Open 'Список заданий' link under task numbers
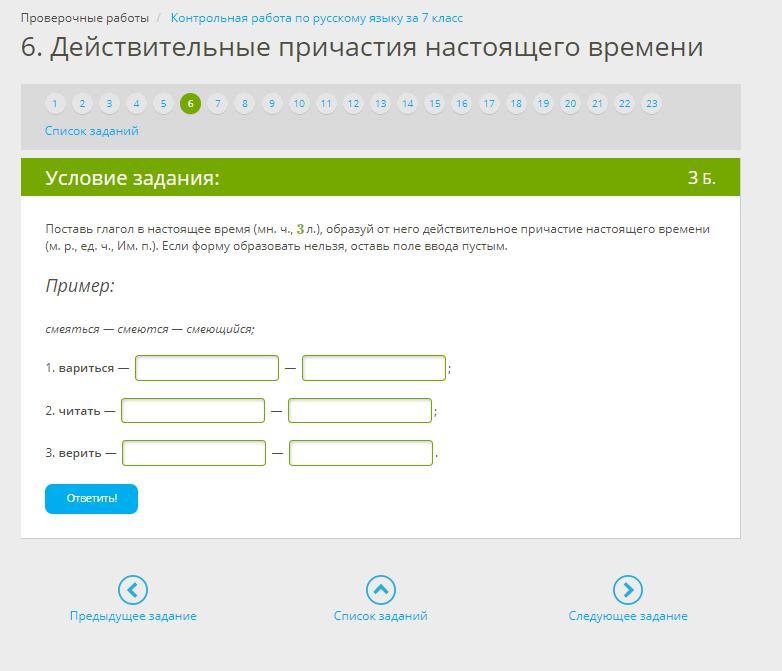This screenshot has width=782, height=671. (x=92, y=131)
